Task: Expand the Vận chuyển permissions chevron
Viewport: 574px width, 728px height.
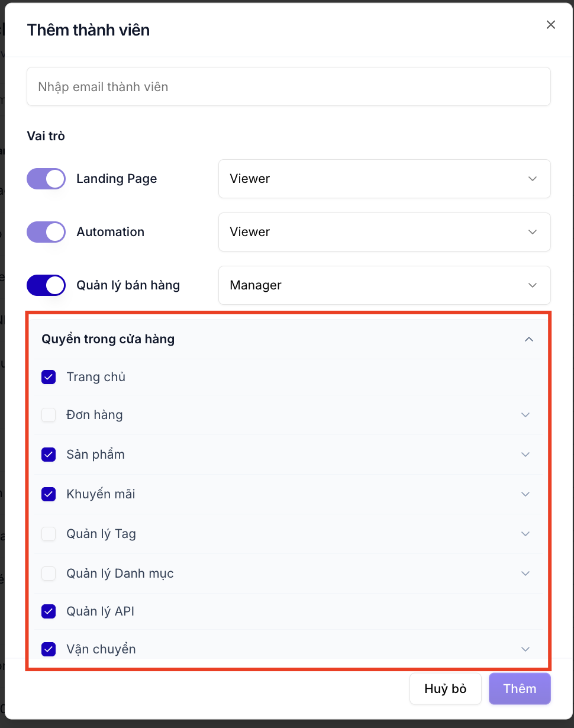Action: (525, 649)
